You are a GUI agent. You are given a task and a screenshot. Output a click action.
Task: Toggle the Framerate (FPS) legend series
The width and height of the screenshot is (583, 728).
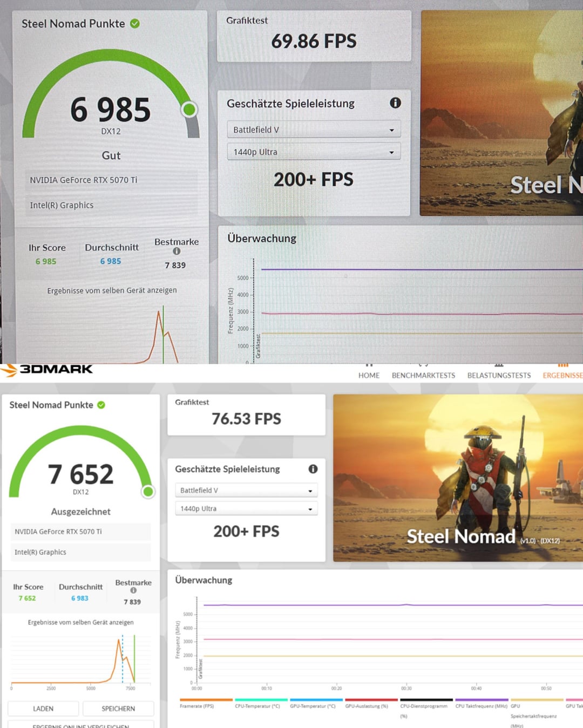(206, 703)
